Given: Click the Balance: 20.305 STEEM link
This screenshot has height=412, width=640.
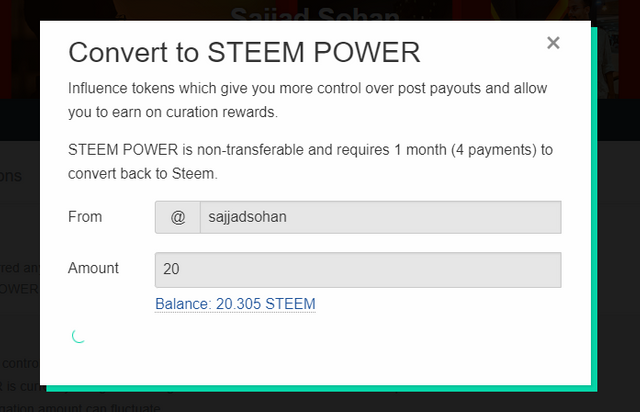Looking at the screenshot, I should pos(235,304).
